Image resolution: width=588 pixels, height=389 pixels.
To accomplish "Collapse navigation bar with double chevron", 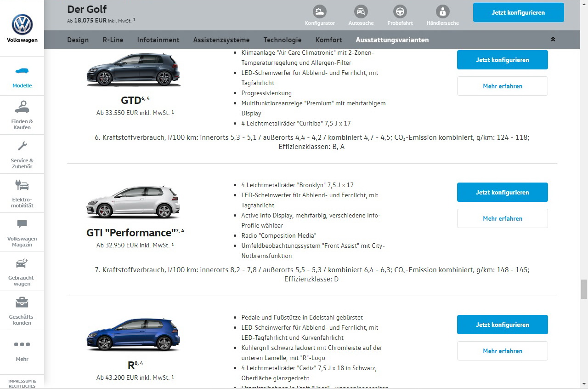I will click(553, 40).
